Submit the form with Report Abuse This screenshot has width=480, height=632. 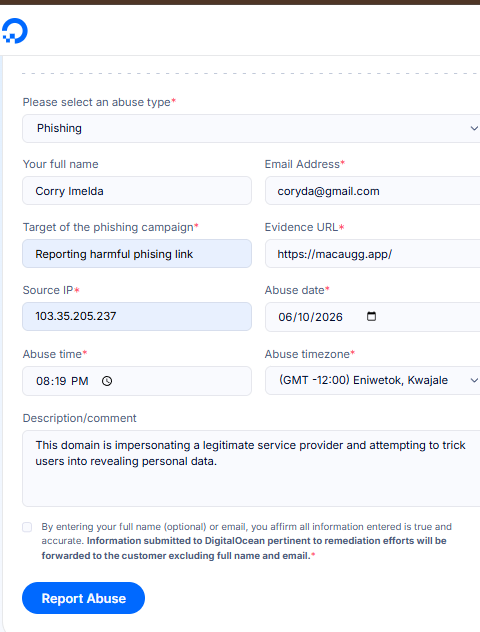[83, 598]
